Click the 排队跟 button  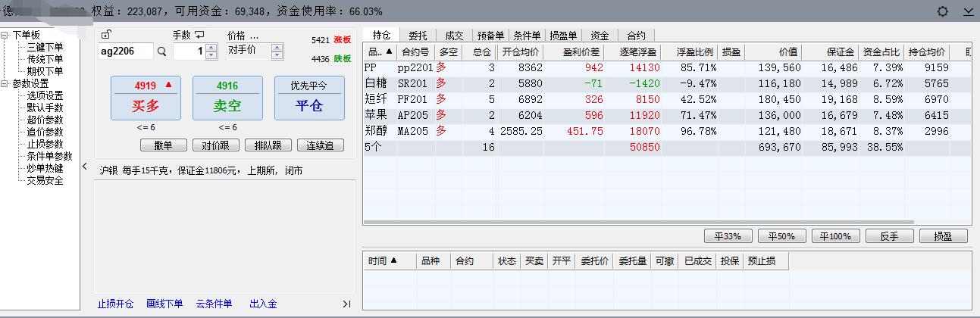pos(268,145)
